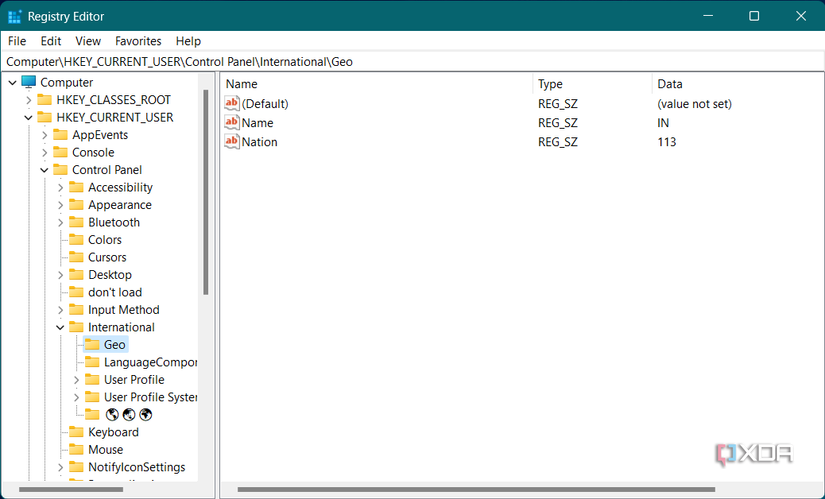Image resolution: width=825 pixels, height=499 pixels.
Task: Open the Edit menu
Action: (x=51, y=41)
